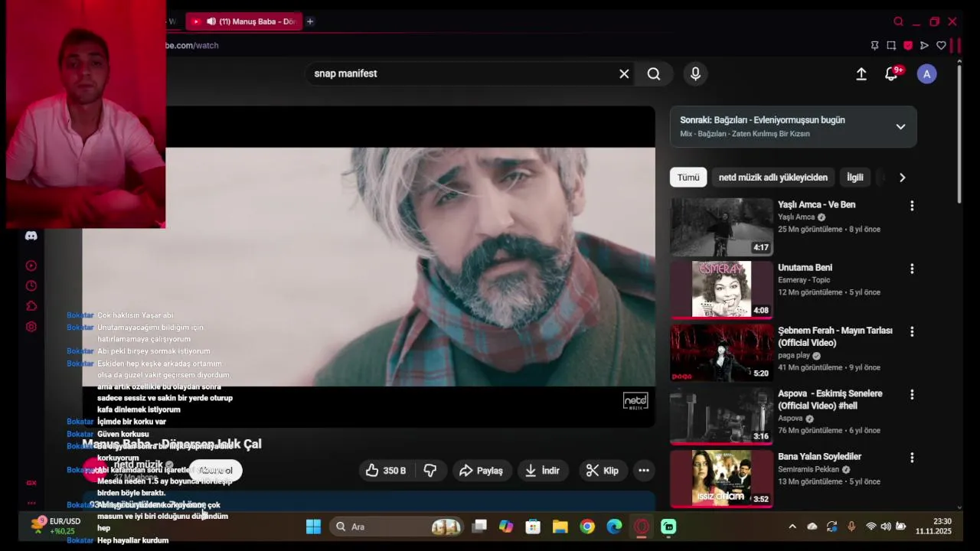
Task: Open more options for Unutama Beni
Action: tap(911, 269)
